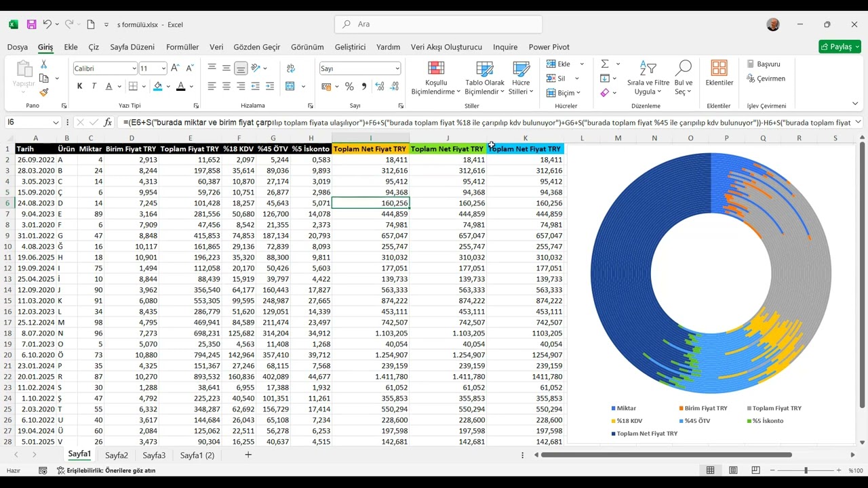The image size is (868, 488).
Task: Switch to Page Break Preview icon
Action: [755, 470]
